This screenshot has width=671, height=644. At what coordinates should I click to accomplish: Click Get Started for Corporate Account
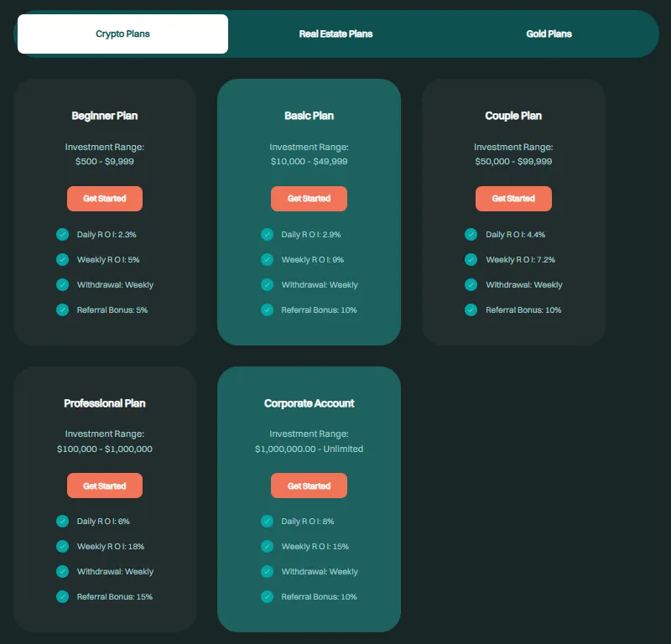point(309,486)
